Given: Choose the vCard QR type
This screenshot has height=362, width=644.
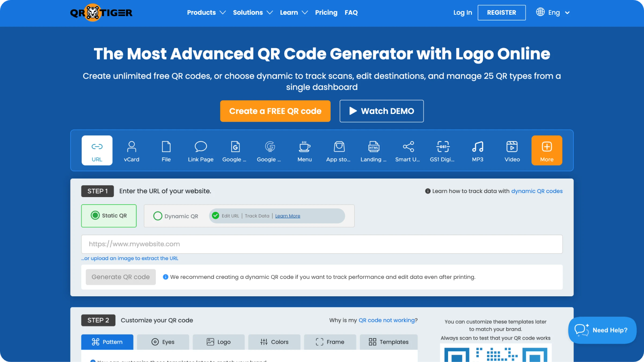Looking at the screenshot, I should coord(131,150).
